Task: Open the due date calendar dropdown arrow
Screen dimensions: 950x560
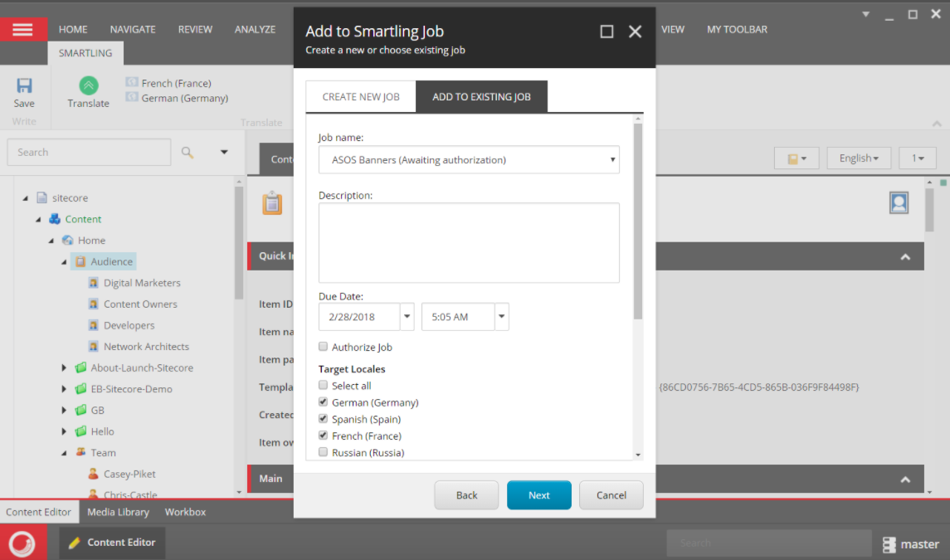Action: click(x=407, y=316)
